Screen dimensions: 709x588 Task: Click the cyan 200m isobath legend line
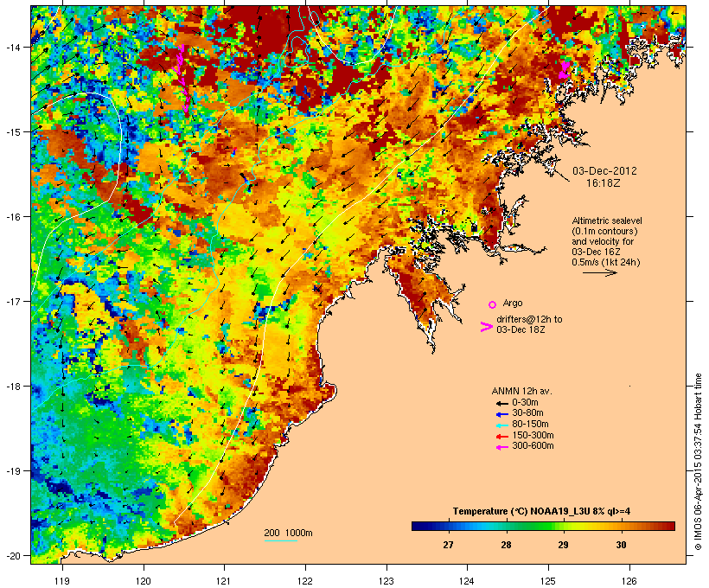point(280,540)
